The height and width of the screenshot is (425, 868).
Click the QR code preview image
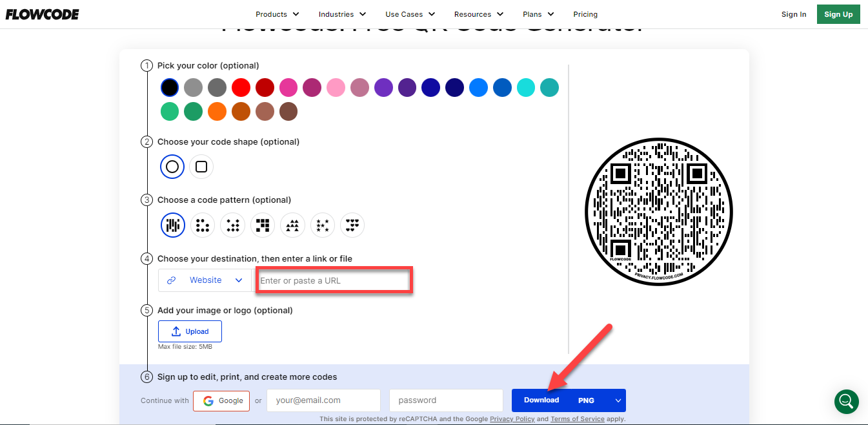click(x=659, y=212)
